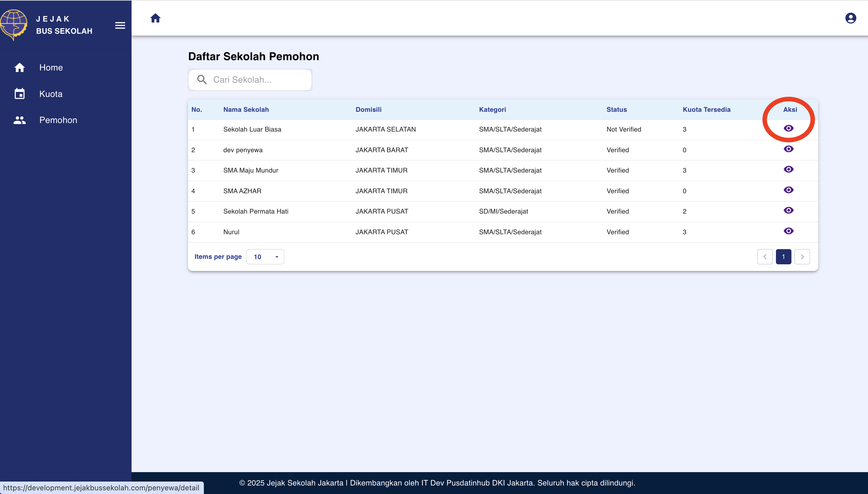
Task: Click eye icon for SMA AZHAR
Action: (x=788, y=190)
